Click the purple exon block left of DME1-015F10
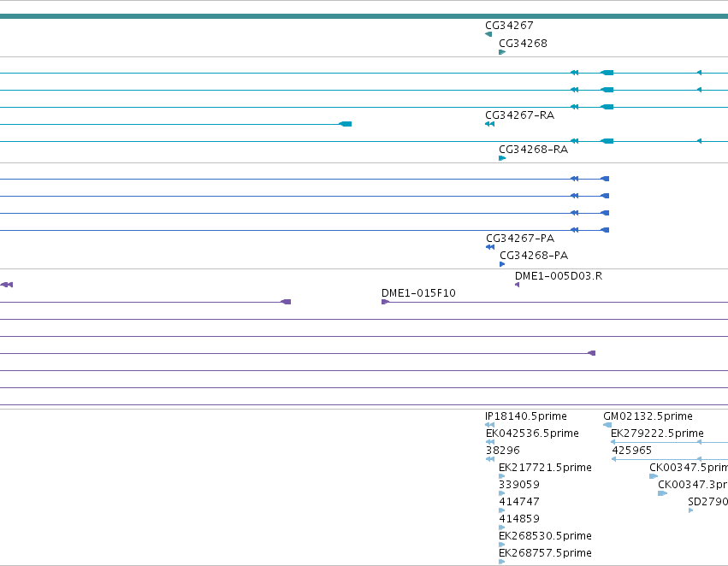The image size is (728, 566). point(286,302)
